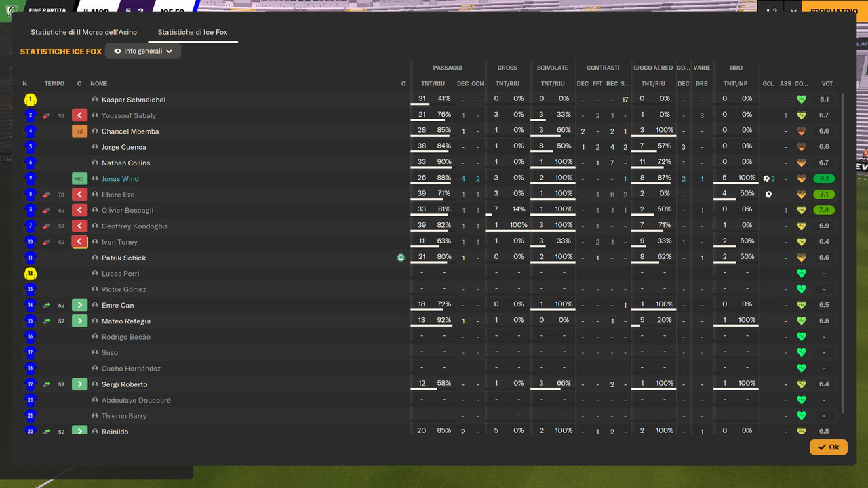The image size is (868, 488).
Task: Click the green substituted-on arrow for Emre Can
Action: pyautogui.click(x=80, y=305)
